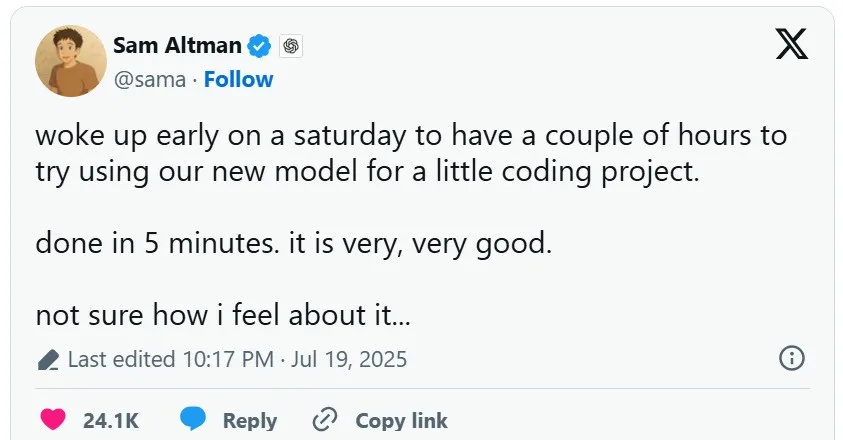The width and height of the screenshot is (843, 440).
Task: Click the blue verified checkmark badge
Action: (x=260, y=46)
